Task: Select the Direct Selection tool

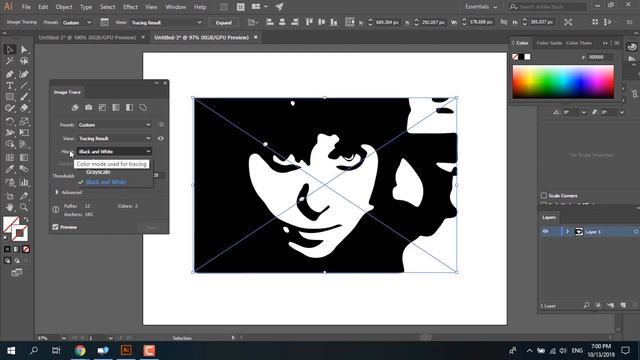Action: point(24,49)
